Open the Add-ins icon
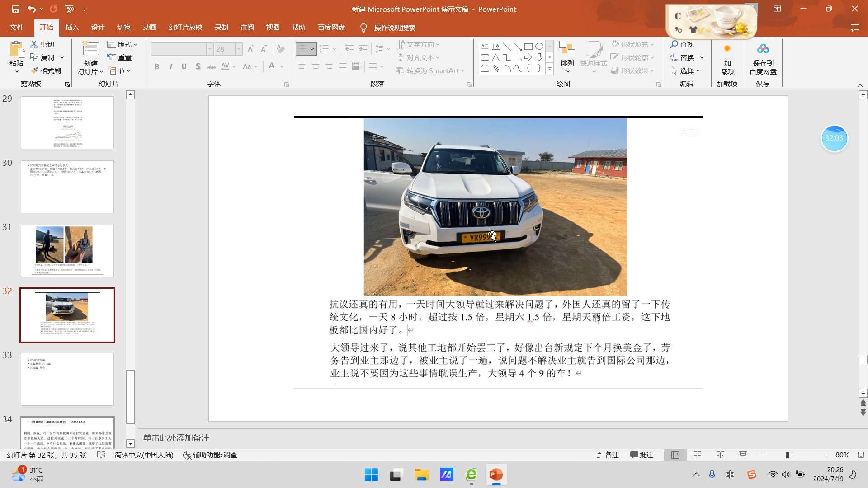 click(727, 48)
